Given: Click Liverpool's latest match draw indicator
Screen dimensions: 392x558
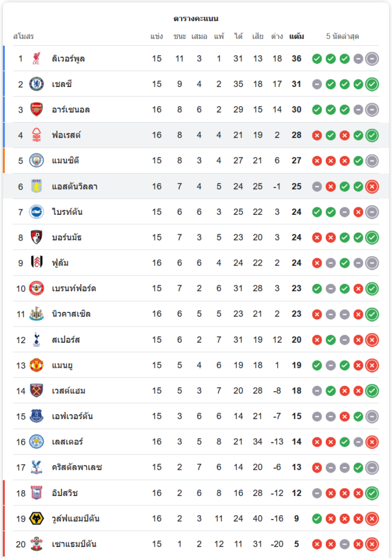Looking at the screenshot, I should pyautogui.click(x=372, y=59).
